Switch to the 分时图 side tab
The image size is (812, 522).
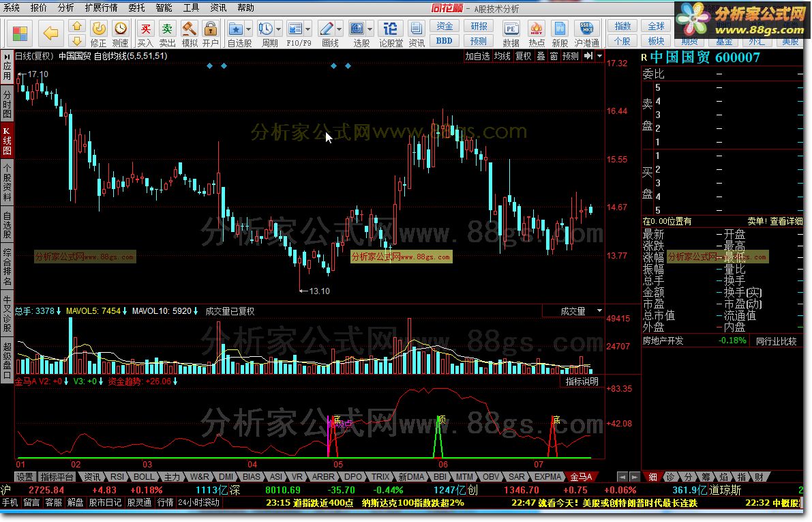7,104
